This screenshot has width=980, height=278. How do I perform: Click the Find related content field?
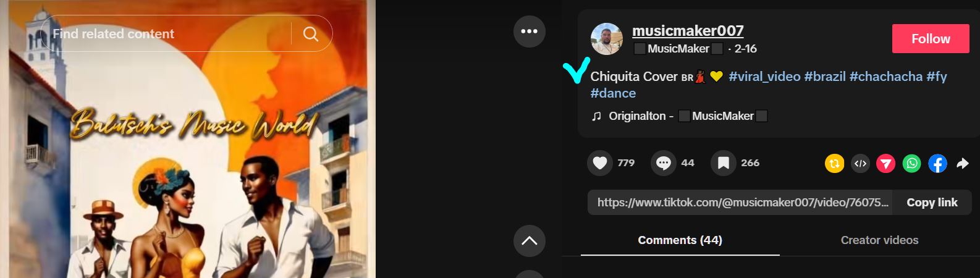click(x=166, y=33)
